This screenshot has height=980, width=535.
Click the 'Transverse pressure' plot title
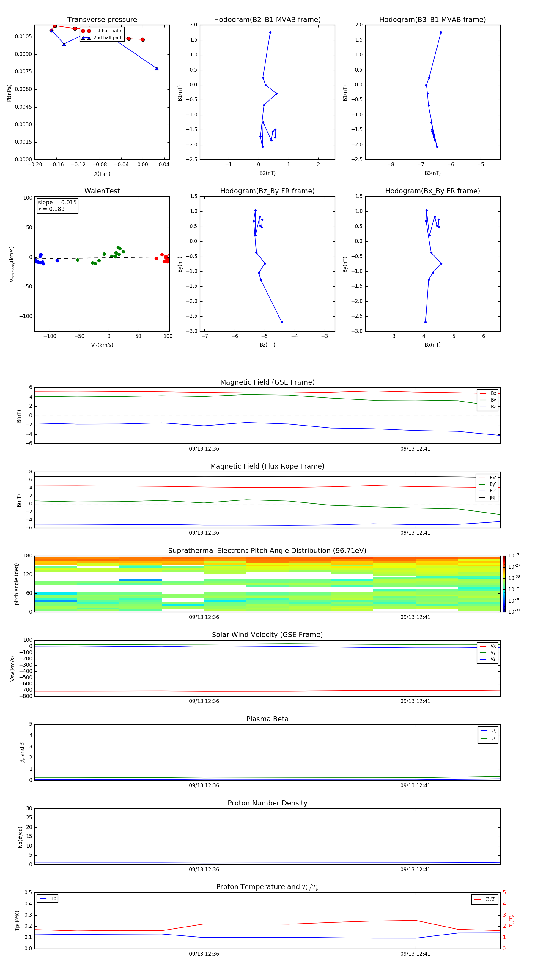pyautogui.click(x=102, y=20)
